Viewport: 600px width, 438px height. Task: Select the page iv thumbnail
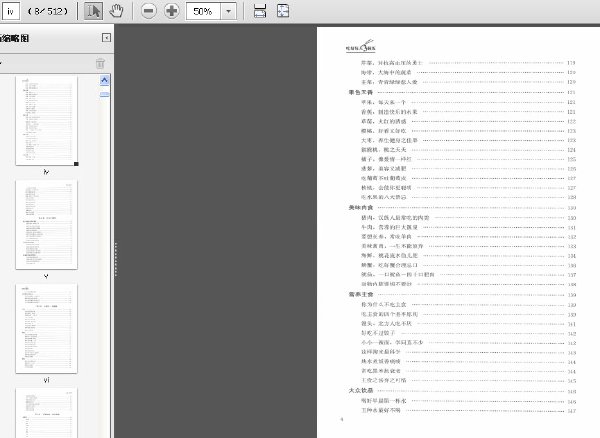pos(46,120)
